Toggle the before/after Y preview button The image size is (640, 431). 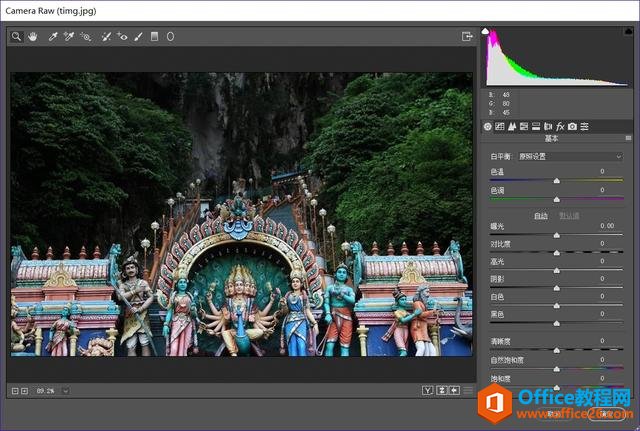[428, 390]
